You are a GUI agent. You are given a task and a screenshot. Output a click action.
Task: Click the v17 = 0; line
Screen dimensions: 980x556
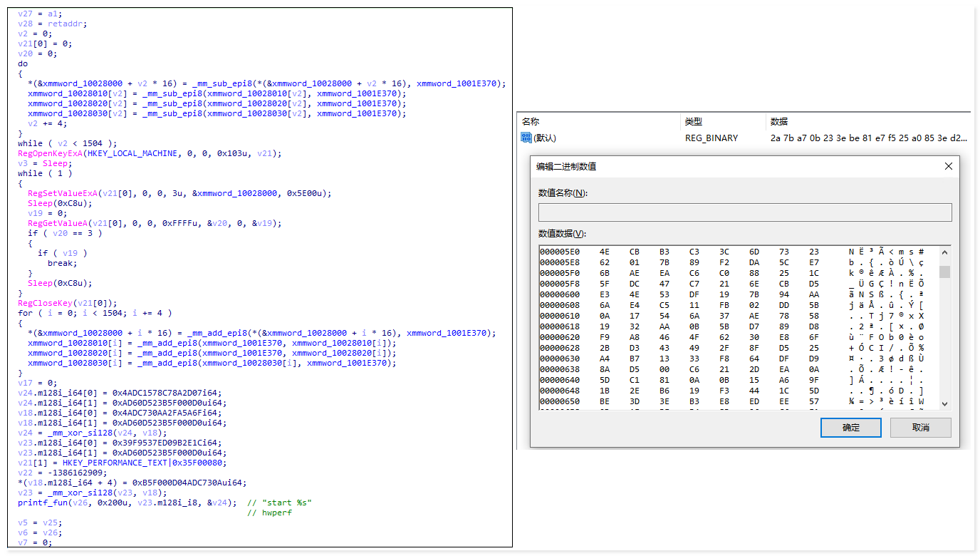pyautogui.click(x=38, y=383)
